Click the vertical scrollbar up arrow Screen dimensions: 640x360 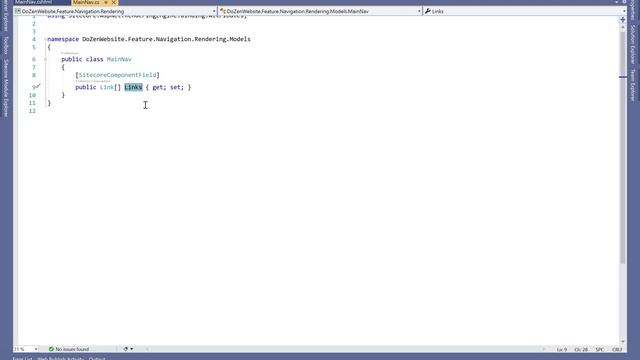pyautogui.click(x=623, y=27)
